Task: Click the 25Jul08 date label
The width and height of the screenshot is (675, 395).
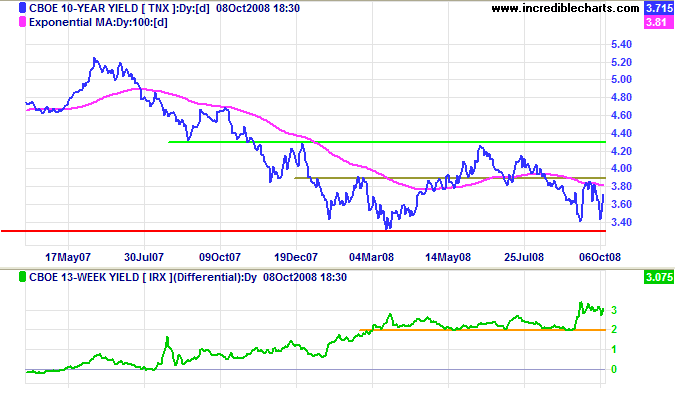Action: point(524,257)
